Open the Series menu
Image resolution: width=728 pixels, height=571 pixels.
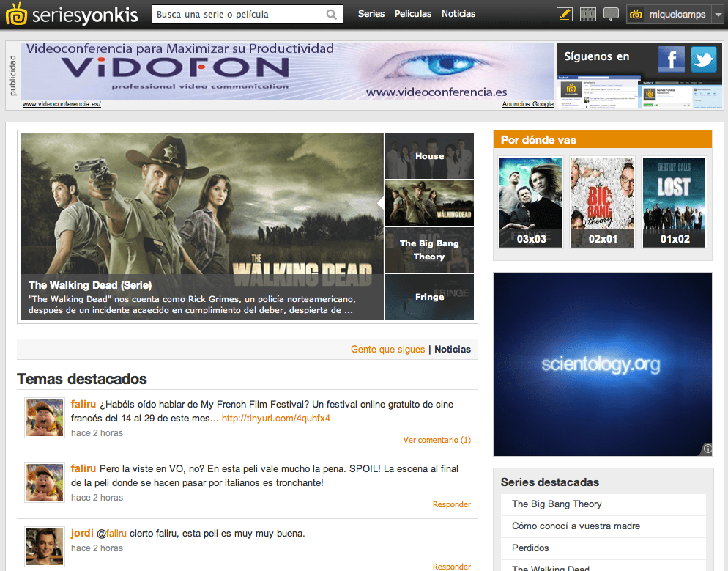pyautogui.click(x=371, y=14)
